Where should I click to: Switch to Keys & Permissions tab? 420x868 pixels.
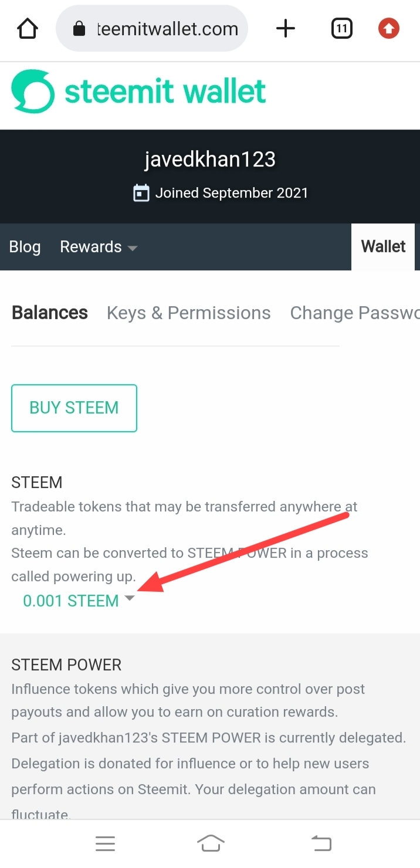pyautogui.click(x=188, y=313)
